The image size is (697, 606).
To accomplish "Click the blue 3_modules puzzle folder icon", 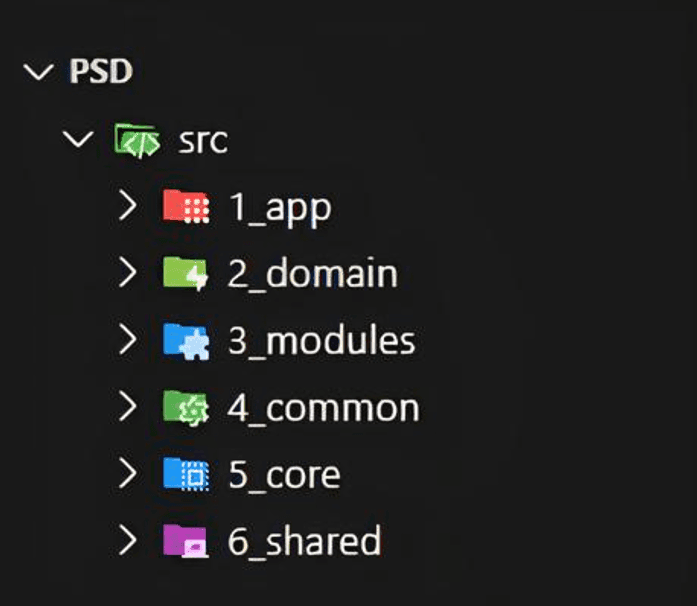I will pos(185,340).
